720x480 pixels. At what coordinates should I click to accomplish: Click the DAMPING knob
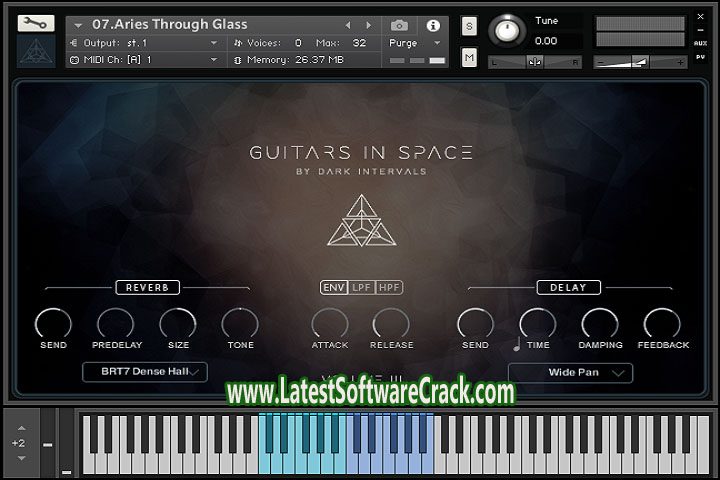pyautogui.click(x=600, y=324)
